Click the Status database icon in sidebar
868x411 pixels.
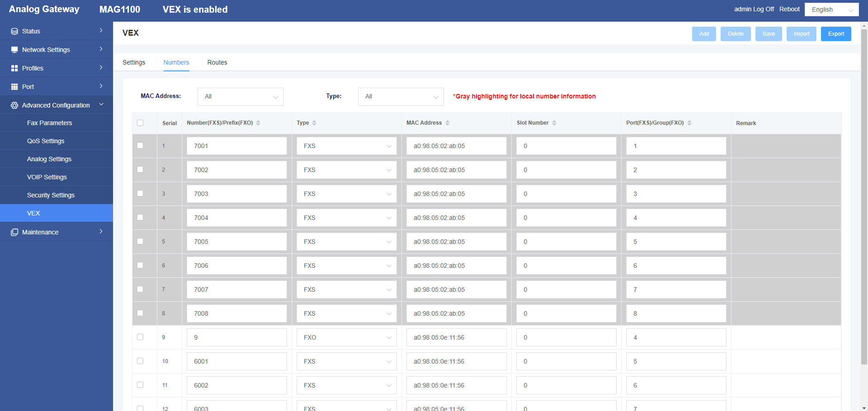pyautogui.click(x=14, y=31)
